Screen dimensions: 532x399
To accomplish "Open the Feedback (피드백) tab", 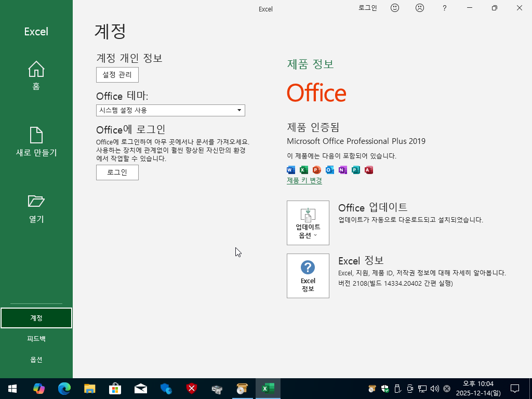I will point(36,339).
